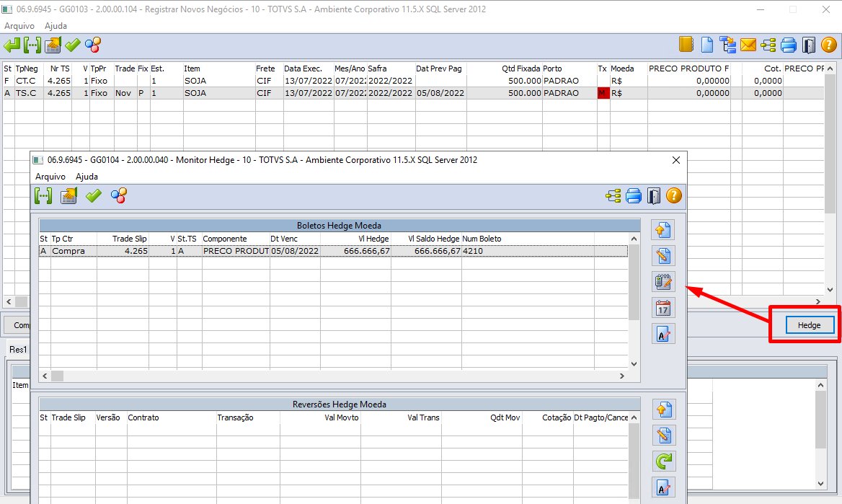Click the colored circles parameters icon in Monitor Hedge
This screenshot has width=842, height=504.
pyautogui.click(x=119, y=195)
